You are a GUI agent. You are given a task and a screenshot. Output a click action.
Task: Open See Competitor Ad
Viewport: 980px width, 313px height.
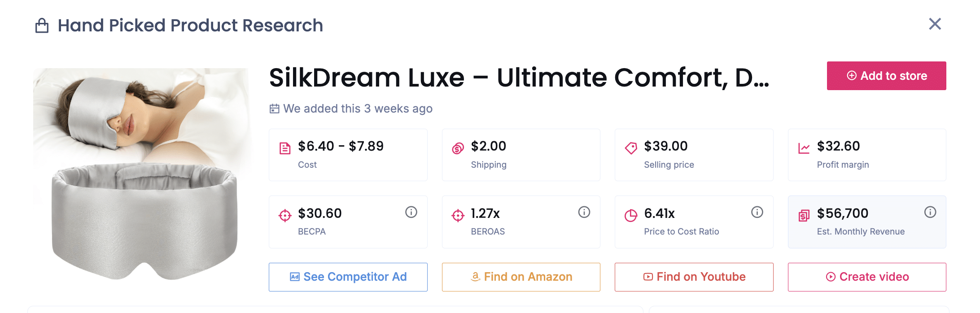tap(348, 277)
